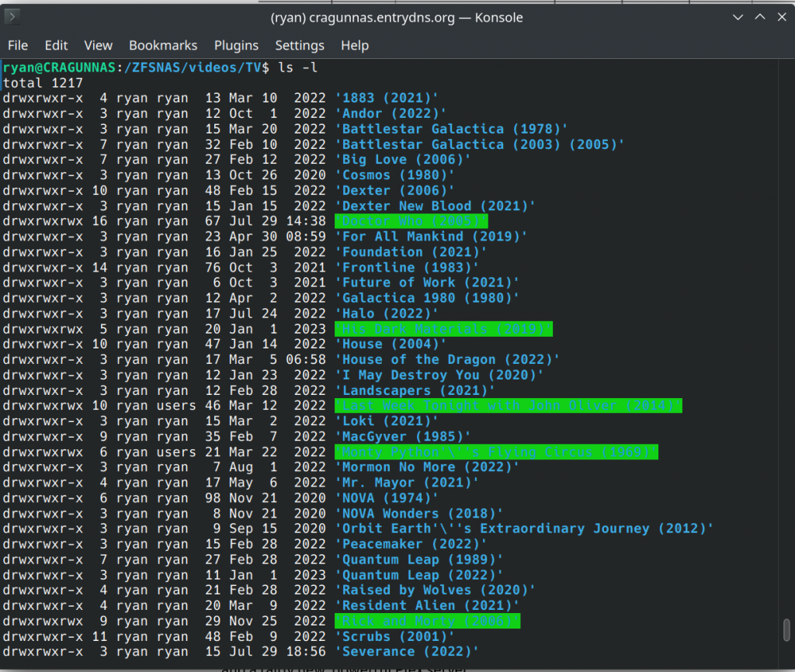Open the Bookmarks menu
Viewport: 795px width, 672px height.
pos(163,46)
